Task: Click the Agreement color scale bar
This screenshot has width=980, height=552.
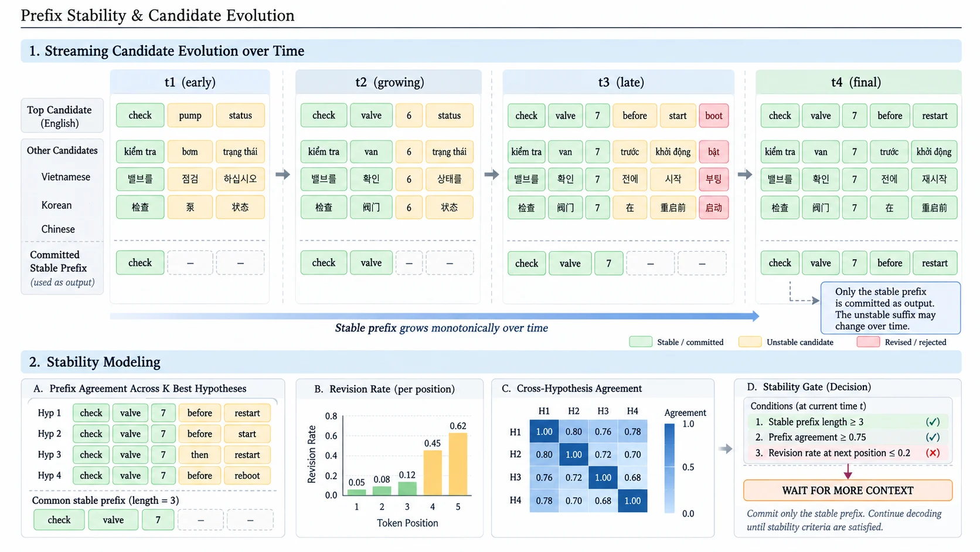Action: pyautogui.click(x=669, y=468)
